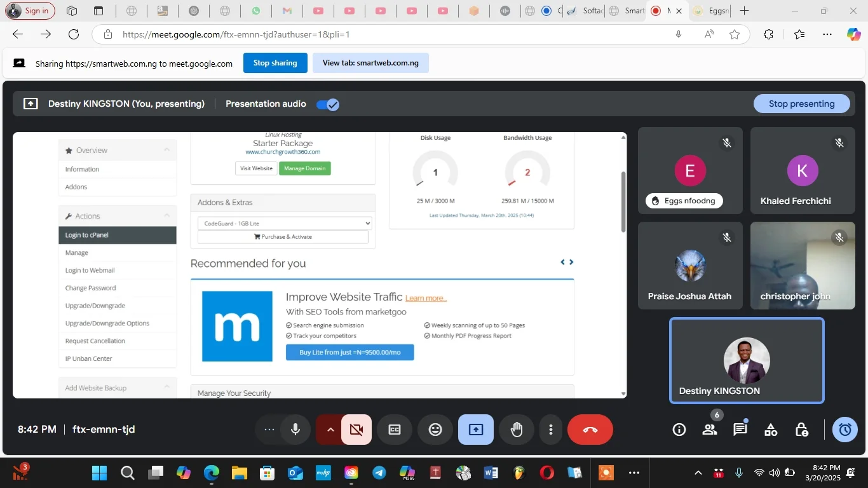Image resolution: width=868 pixels, height=488 pixels.
Task: Open the emoji reactions button
Action: pyautogui.click(x=435, y=430)
